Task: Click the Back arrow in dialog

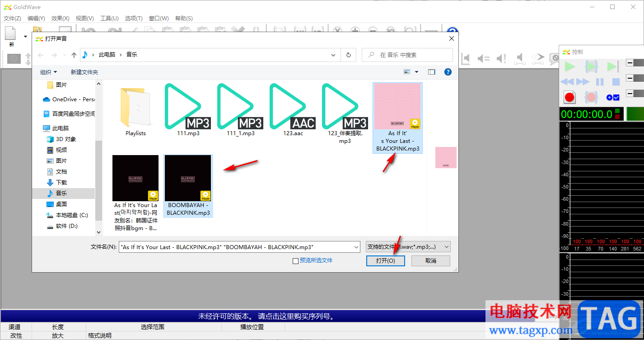Action: 41,55
